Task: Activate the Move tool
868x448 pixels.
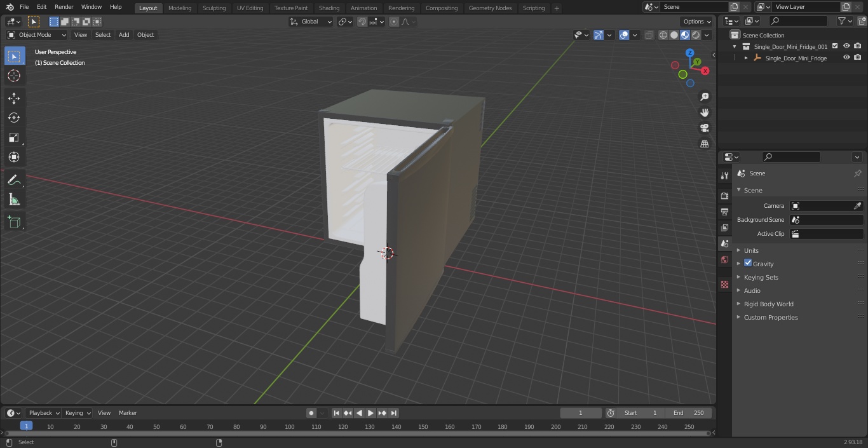Action: click(14, 98)
